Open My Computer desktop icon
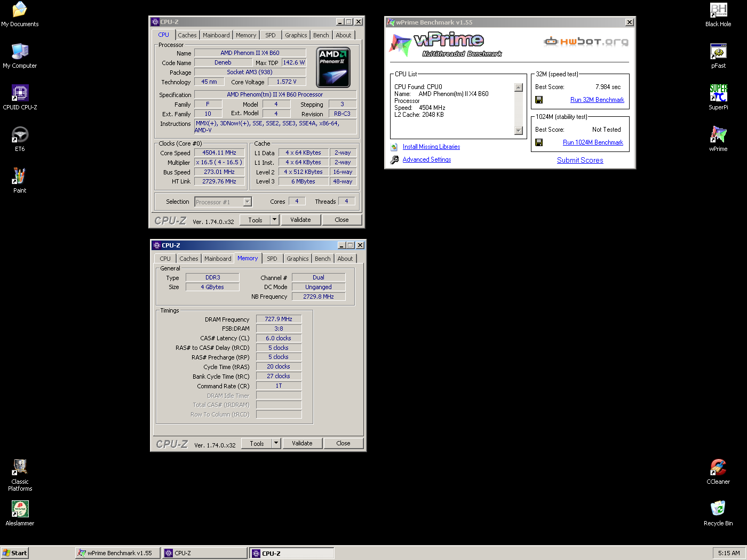Screen dimensions: 747x560 [20, 56]
